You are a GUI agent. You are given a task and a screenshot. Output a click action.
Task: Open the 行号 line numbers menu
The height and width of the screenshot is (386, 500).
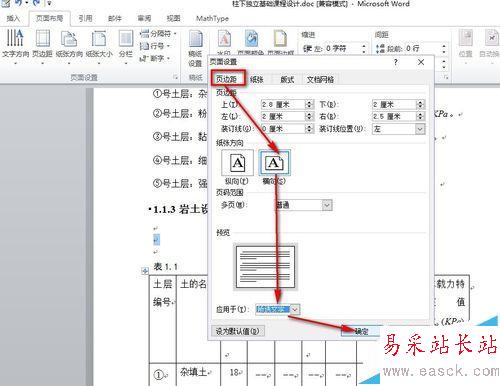pos(155,46)
